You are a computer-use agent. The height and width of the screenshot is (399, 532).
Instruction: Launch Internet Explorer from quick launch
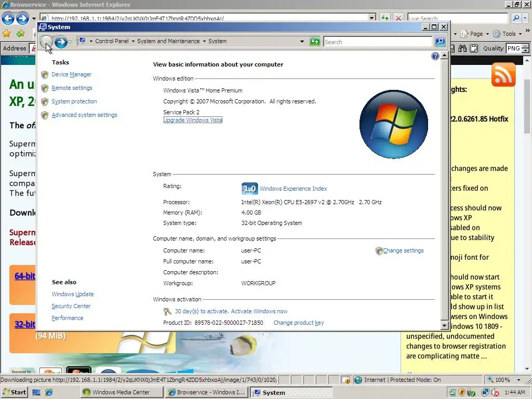click(x=49, y=393)
